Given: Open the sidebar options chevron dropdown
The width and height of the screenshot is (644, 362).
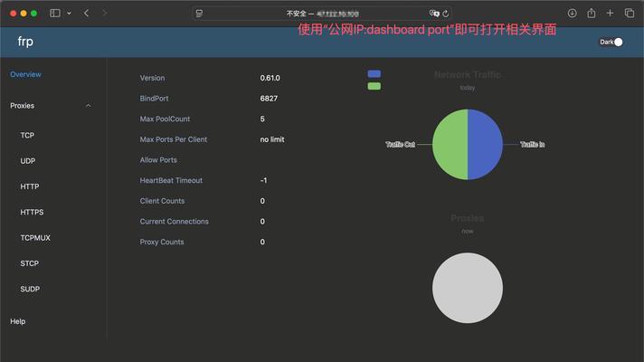Looking at the screenshot, I should click(x=69, y=14).
